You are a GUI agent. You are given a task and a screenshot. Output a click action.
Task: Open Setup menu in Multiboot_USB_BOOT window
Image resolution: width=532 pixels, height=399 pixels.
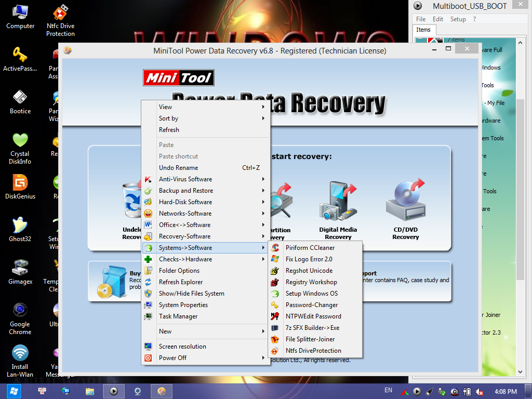458,19
